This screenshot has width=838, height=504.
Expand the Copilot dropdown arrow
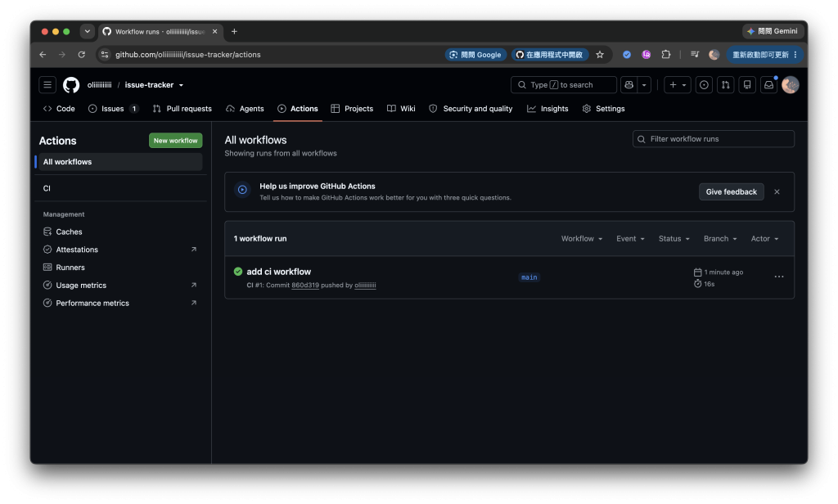coord(644,85)
